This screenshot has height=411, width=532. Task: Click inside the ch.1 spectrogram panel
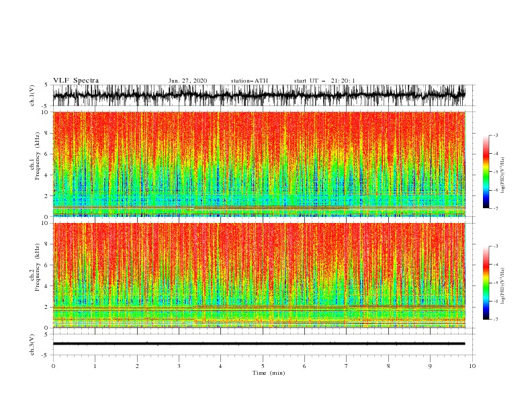(259, 164)
